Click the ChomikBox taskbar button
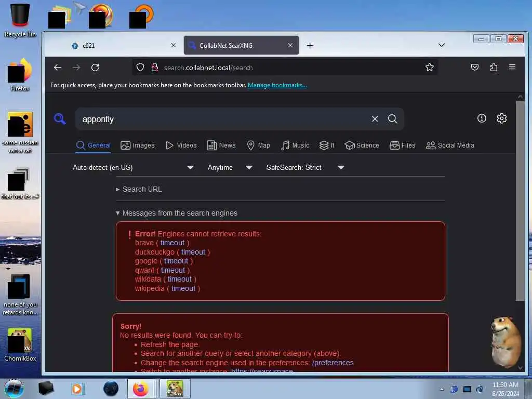The width and height of the screenshot is (532, 399). [175, 389]
